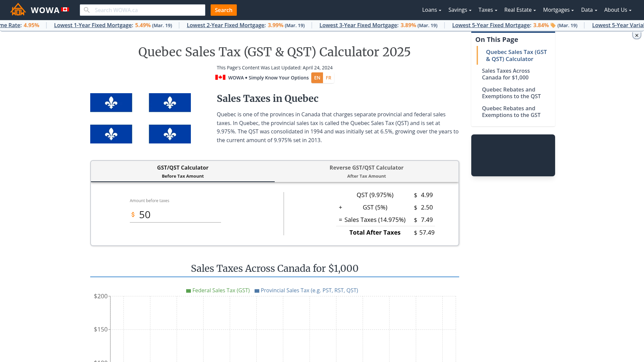
Task: Click the amount before taxes input field
Action: (177, 215)
